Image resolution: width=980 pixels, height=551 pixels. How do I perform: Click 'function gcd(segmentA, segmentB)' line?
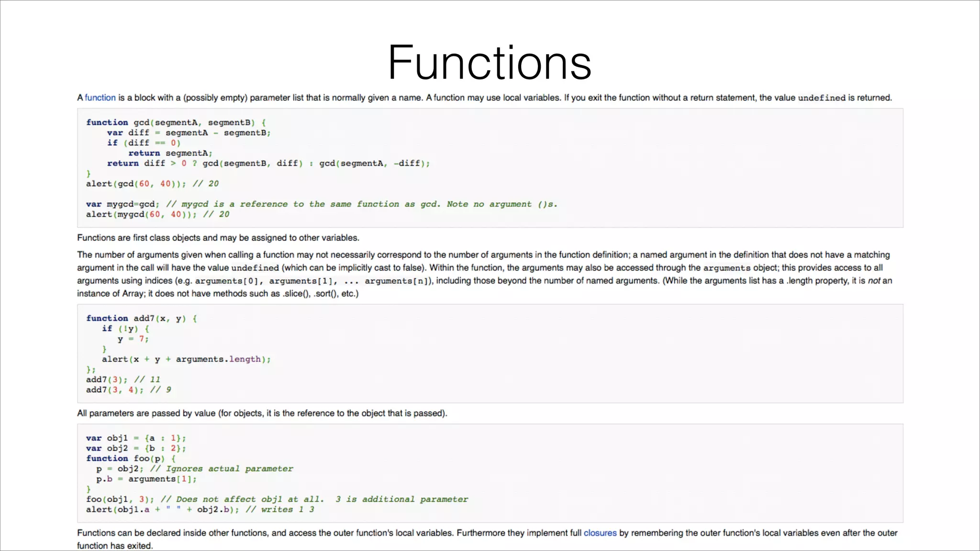[176, 122]
